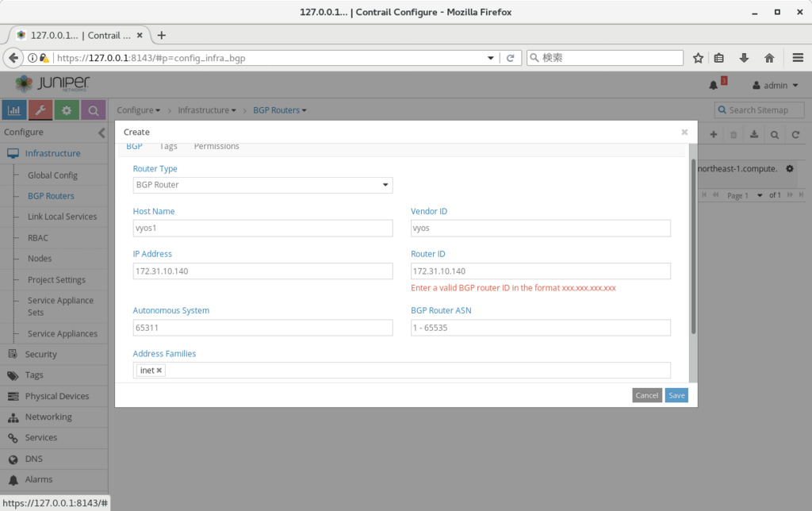Open RBAC in sidebar
812x511 pixels.
(38, 238)
